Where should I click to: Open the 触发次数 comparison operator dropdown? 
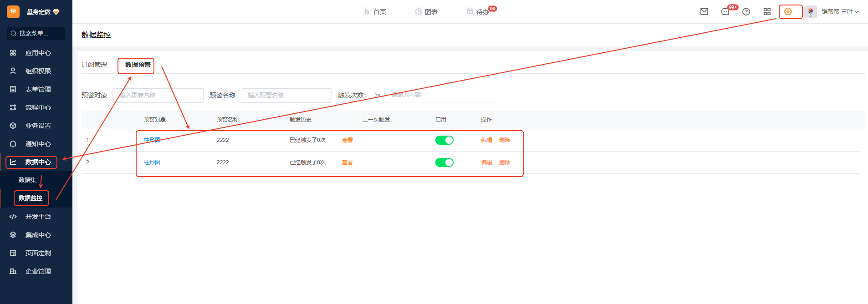click(x=377, y=95)
